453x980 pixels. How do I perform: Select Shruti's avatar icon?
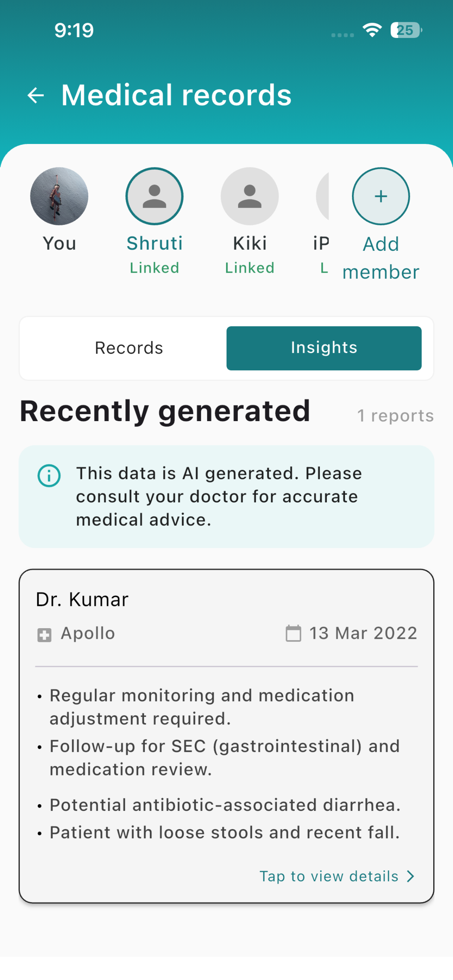pos(154,196)
